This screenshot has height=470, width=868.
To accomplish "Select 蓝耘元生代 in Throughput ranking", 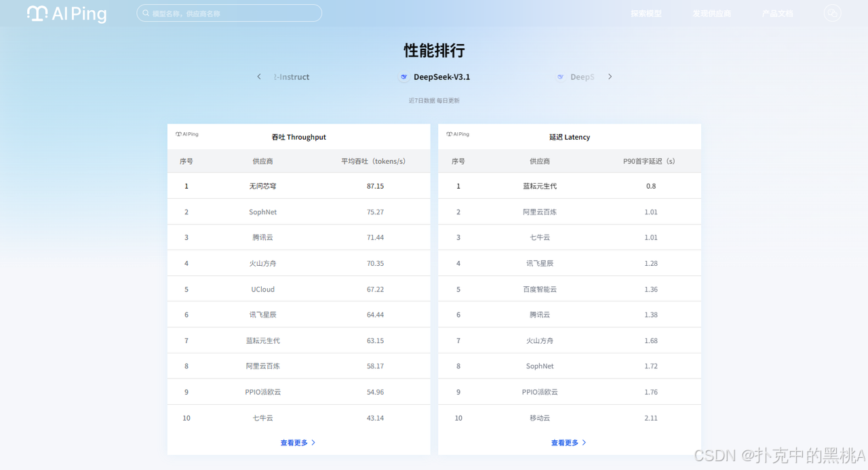I will (x=262, y=340).
